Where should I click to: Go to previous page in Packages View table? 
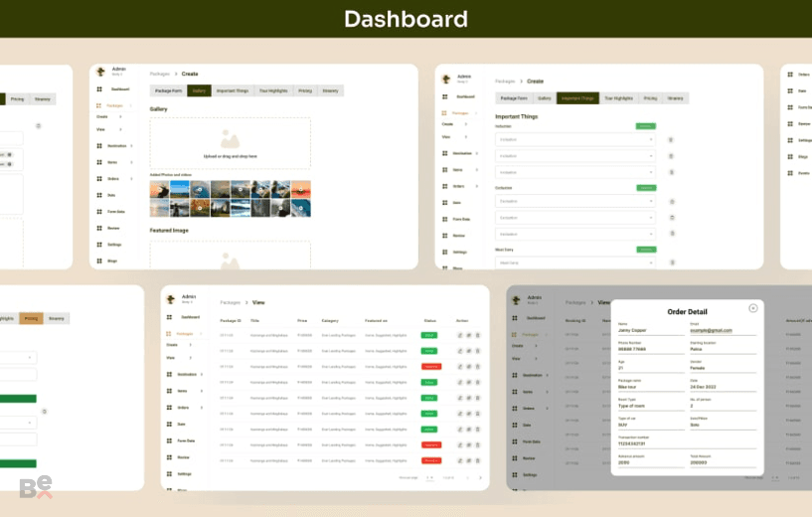[x=467, y=477]
